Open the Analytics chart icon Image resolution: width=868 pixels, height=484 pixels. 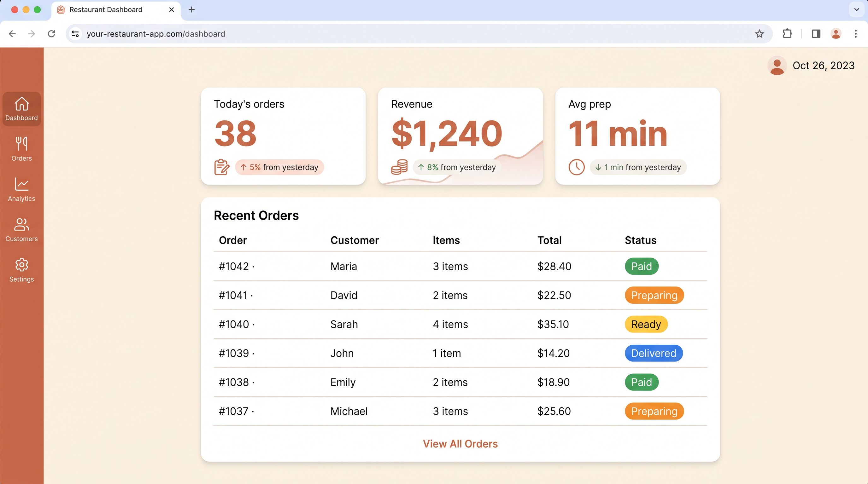coord(21,184)
